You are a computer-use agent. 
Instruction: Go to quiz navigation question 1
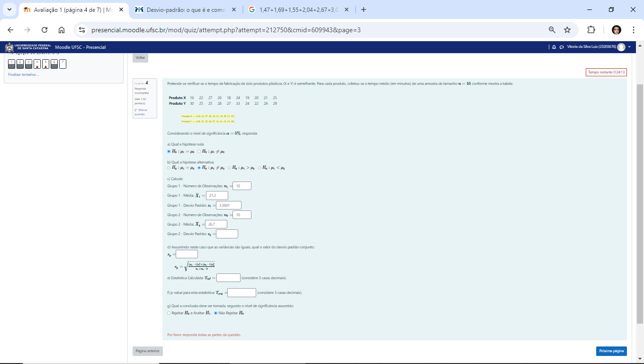click(11, 64)
